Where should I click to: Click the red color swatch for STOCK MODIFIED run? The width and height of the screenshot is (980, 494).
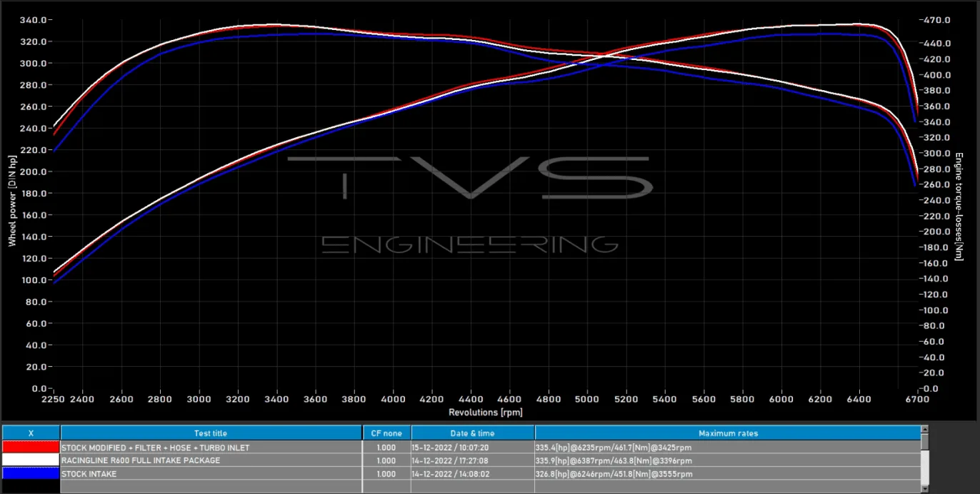tap(31, 448)
